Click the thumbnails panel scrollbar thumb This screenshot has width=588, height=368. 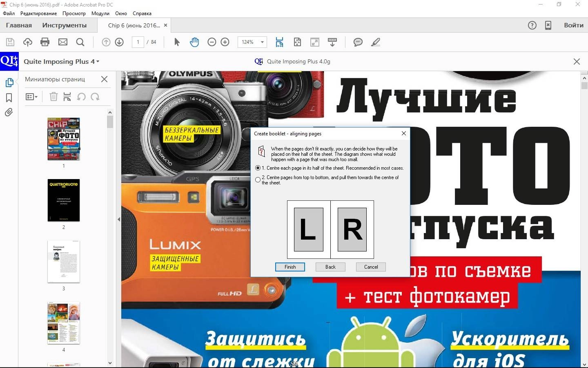pyautogui.click(x=110, y=122)
